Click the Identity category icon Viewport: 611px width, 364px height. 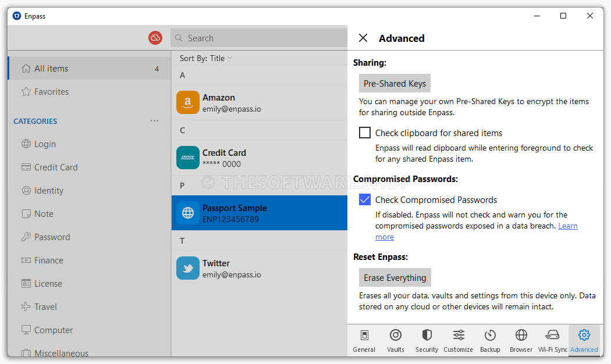pyautogui.click(x=26, y=190)
